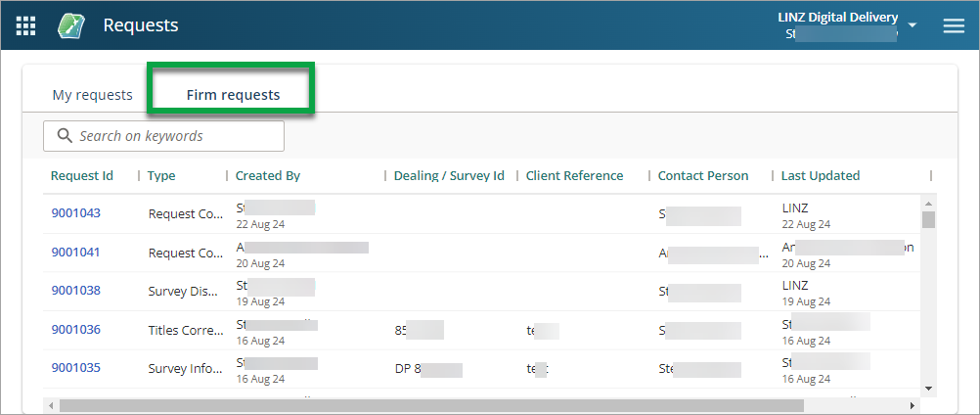Open request 9001041
The image size is (980, 415).
click(75, 252)
